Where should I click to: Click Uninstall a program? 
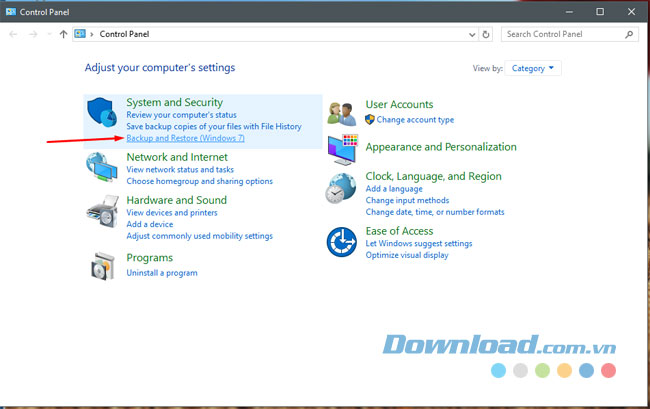162,273
